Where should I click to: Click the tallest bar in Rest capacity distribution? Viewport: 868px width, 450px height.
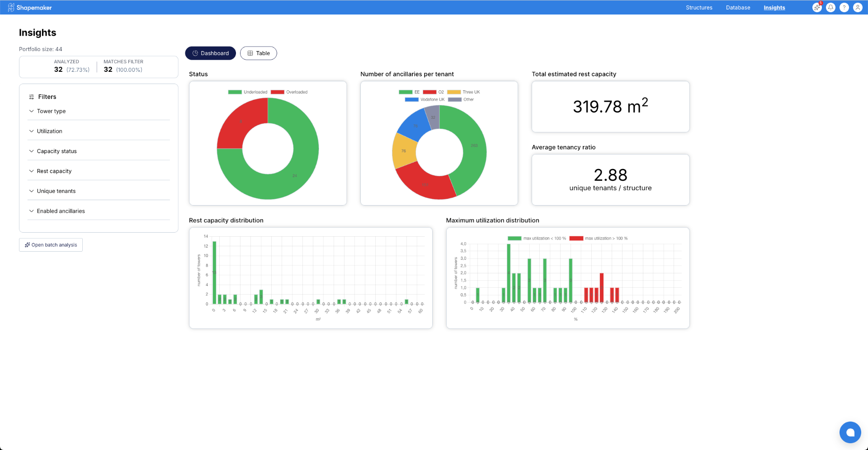click(214, 272)
